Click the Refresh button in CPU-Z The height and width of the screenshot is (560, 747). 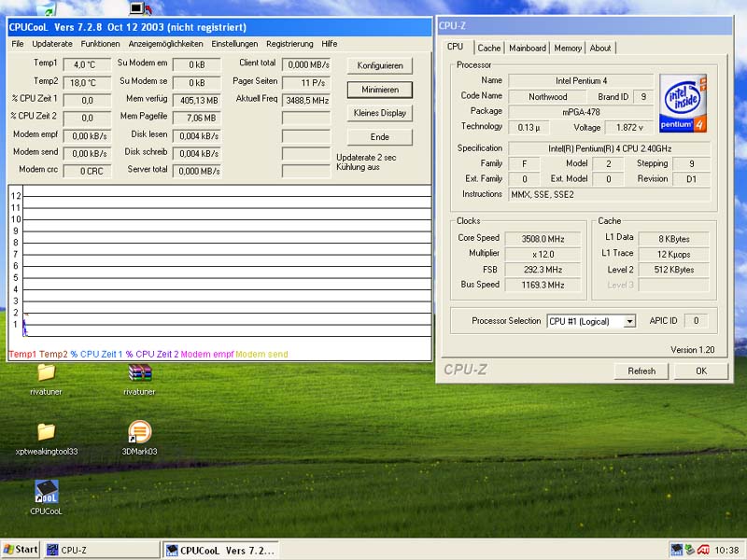pyautogui.click(x=641, y=371)
